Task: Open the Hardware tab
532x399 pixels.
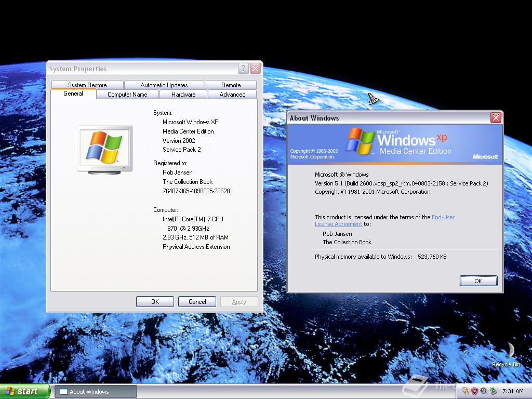Action: 183,95
